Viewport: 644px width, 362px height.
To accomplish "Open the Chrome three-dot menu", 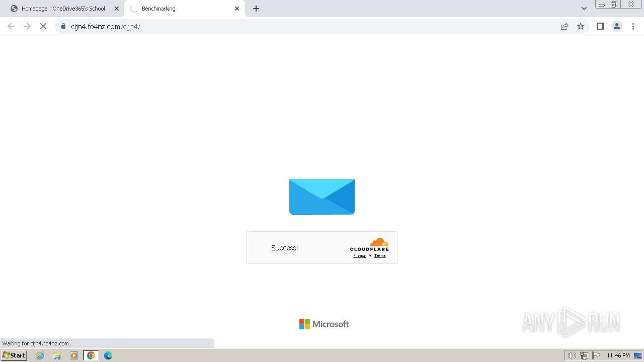I will tap(633, 26).
